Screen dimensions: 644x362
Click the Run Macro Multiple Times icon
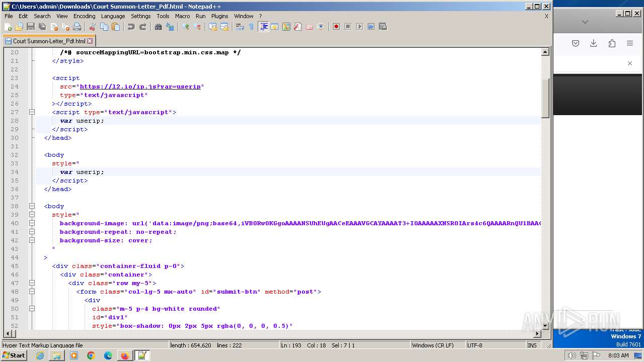tap(371, 27)
